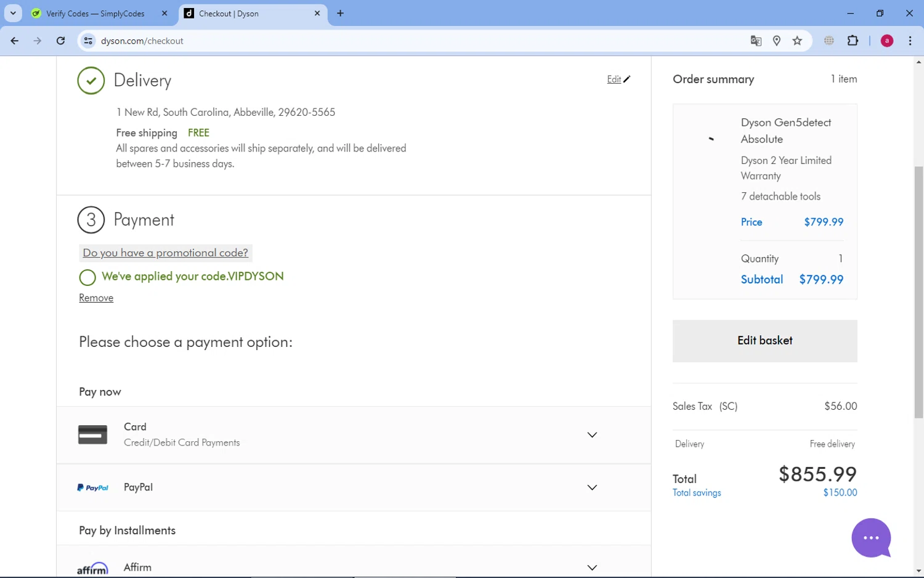Image resolution: width=924 pixels, height=578 pixels.
Task: Open 'Do you have a promotional code?'
Action: 165,253
